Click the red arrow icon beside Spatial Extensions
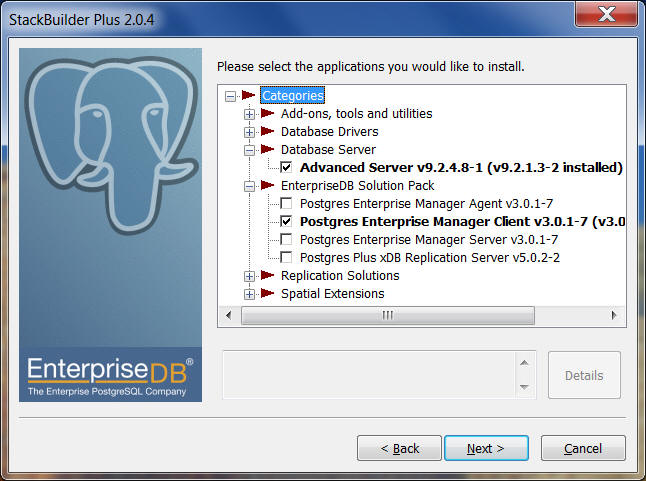646x481 pixels. [x=267, y=293]
